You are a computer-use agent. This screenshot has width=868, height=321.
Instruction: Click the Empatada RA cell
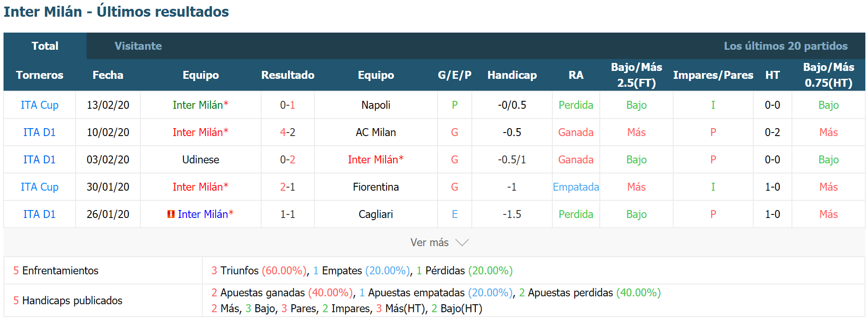point(576,187)
